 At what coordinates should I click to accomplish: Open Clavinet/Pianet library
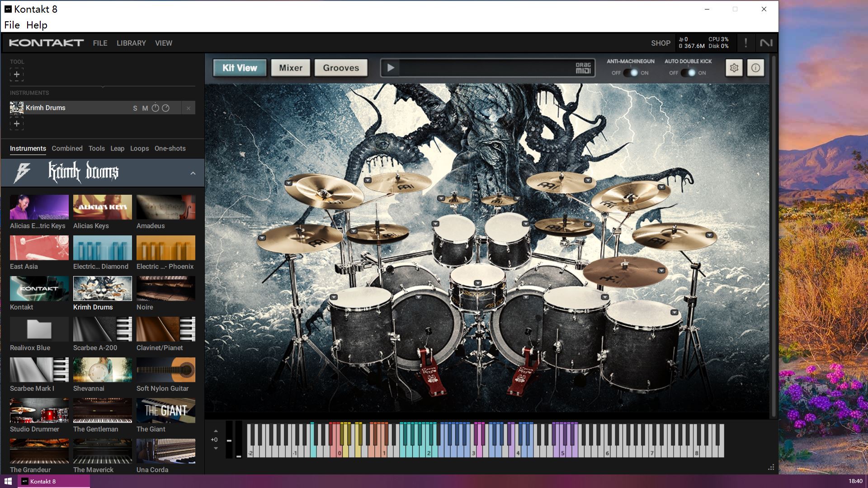[166, 329]
